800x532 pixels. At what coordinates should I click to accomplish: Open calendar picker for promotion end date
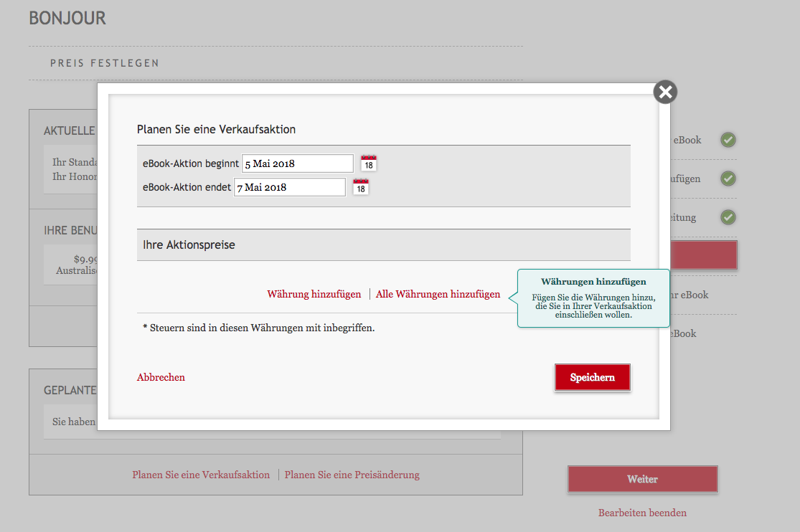point(361,187)
